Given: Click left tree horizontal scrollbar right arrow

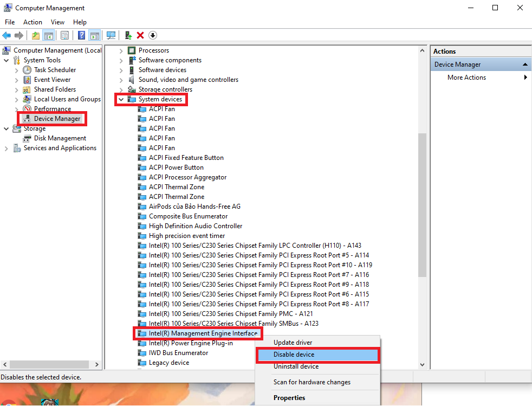Looking at the screenshot, I should coord(96,365).
